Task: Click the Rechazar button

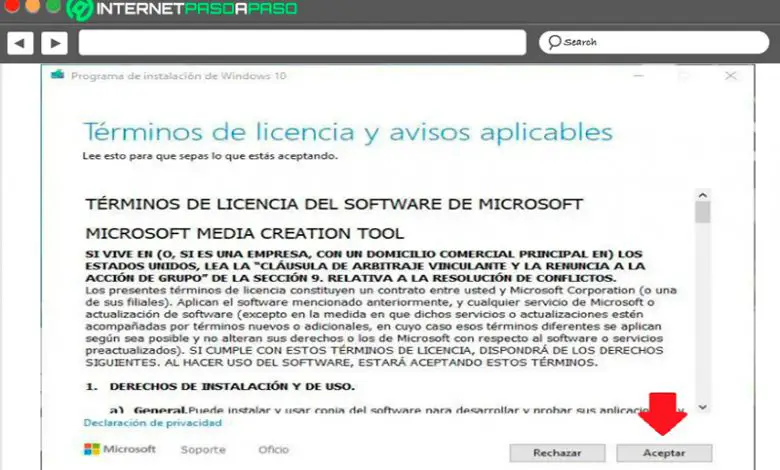Action: [557, 453]
